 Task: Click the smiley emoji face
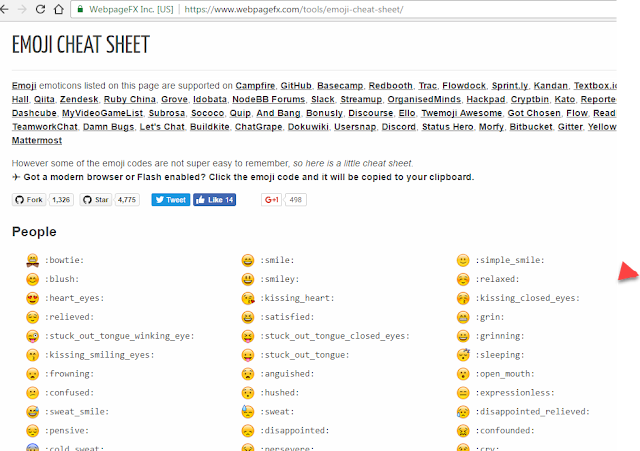point(248,279)
